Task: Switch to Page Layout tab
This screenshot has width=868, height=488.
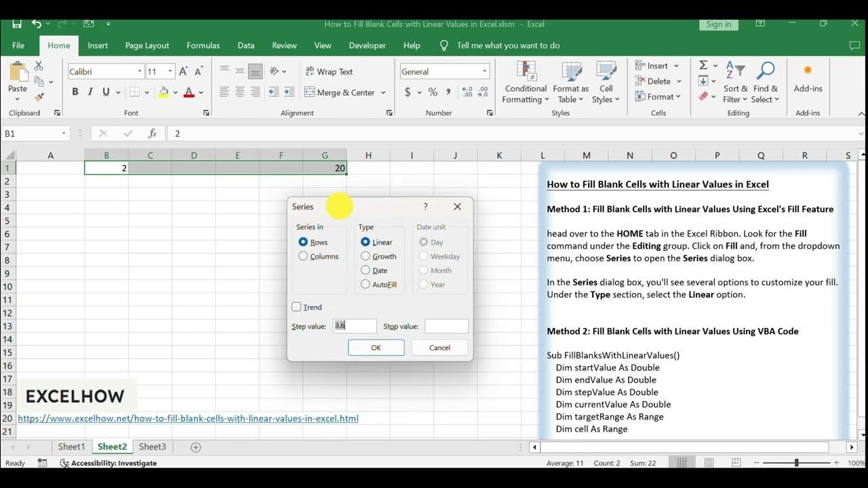Action: (x=147, y=45)
